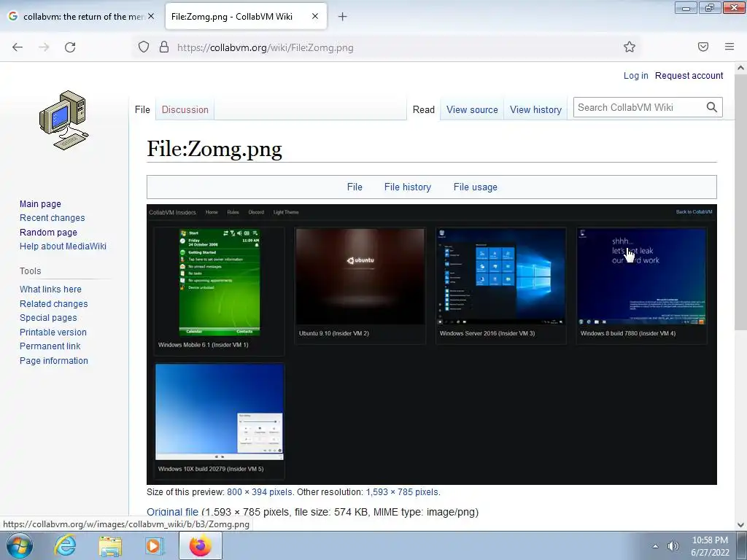Open a Random page
Screen dimensions: 747x560
click(48, 233)
